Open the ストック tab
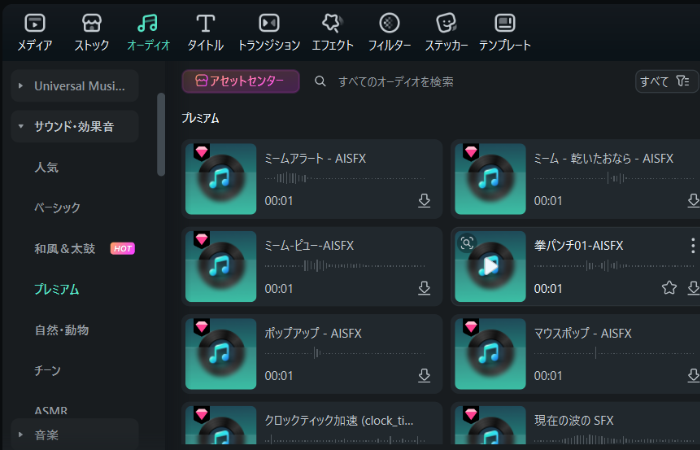Image resolution: width=700 pixels, height=450 pixels. click(x=92, y=32)
